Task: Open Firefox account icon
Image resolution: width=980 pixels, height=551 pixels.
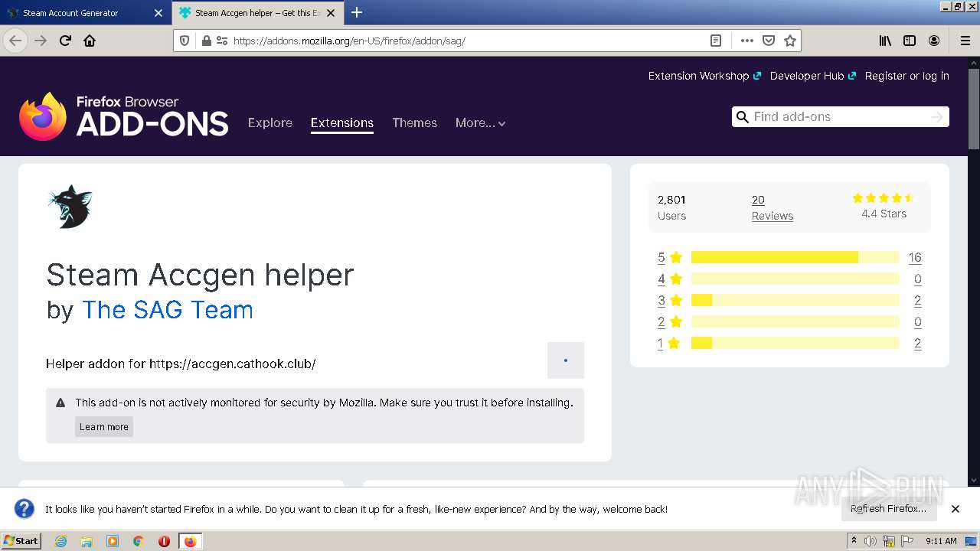Action: [934, 41]
